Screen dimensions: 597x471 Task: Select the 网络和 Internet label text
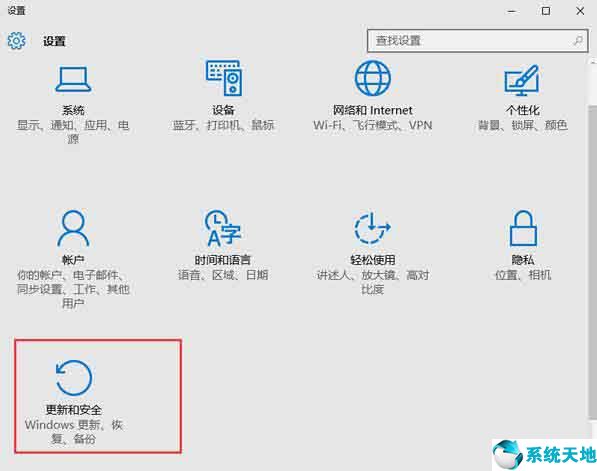coord(372,110)
